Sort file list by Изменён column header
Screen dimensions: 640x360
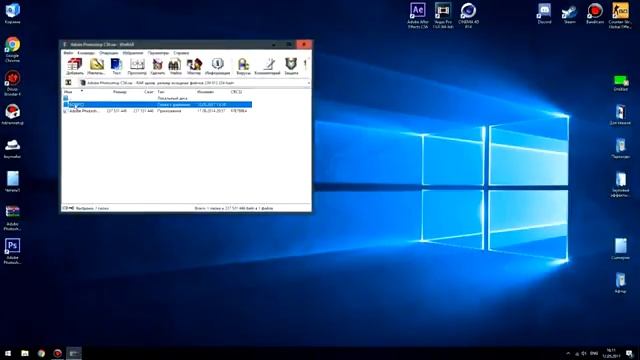click(205, 92)
